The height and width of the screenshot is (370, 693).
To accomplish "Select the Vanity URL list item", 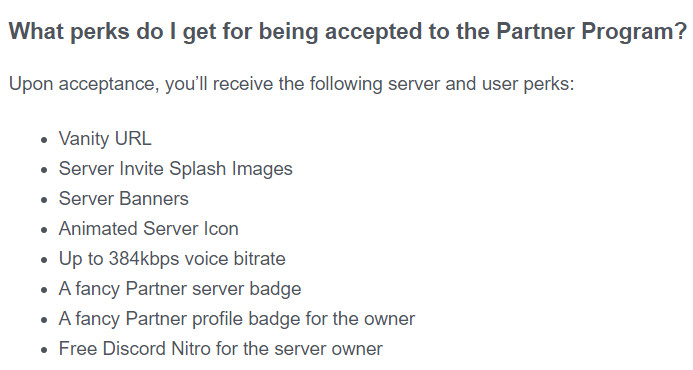I will [x=105, y=139].
